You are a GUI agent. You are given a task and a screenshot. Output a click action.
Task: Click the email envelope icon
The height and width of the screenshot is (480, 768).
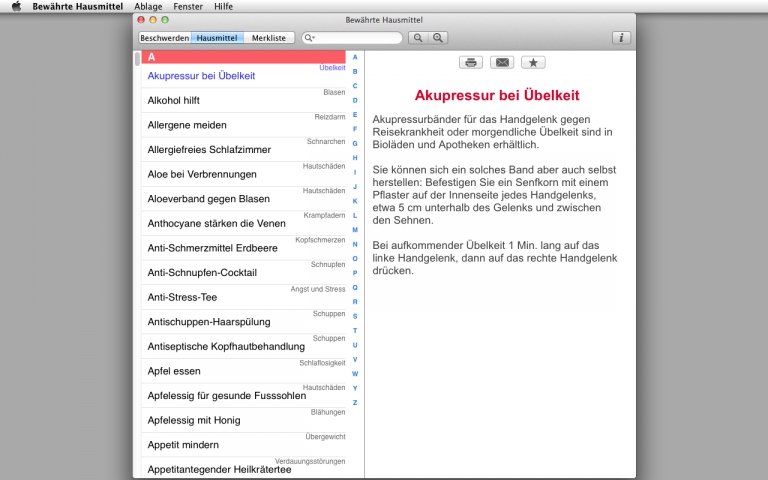coord(503,62)
